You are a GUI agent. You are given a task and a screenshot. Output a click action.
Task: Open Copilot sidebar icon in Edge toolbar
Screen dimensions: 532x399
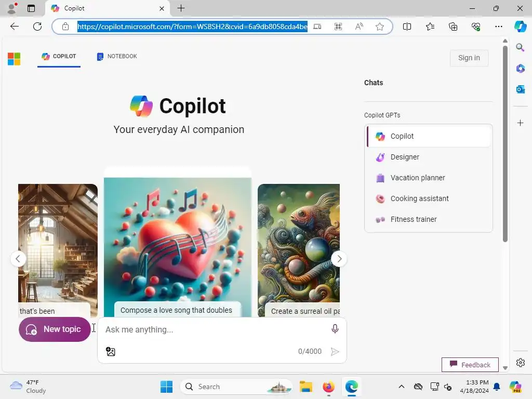(520, 26)
